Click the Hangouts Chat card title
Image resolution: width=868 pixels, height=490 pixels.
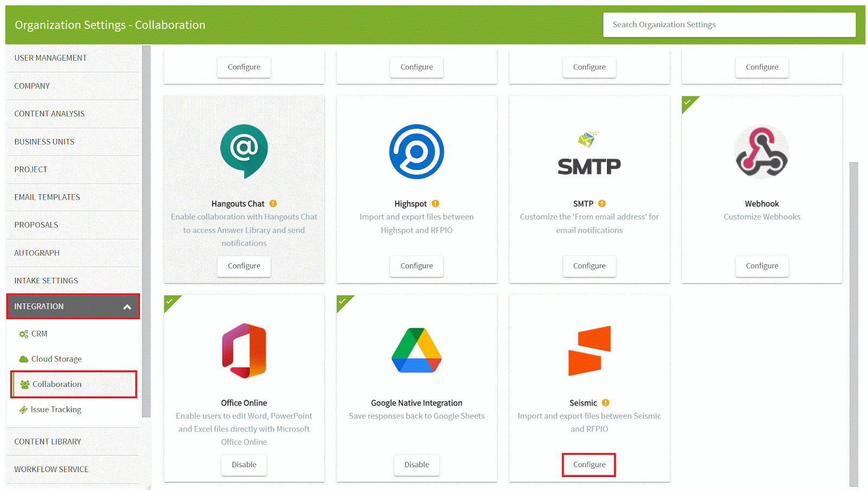pyautogui.click(x=238, y=204)
